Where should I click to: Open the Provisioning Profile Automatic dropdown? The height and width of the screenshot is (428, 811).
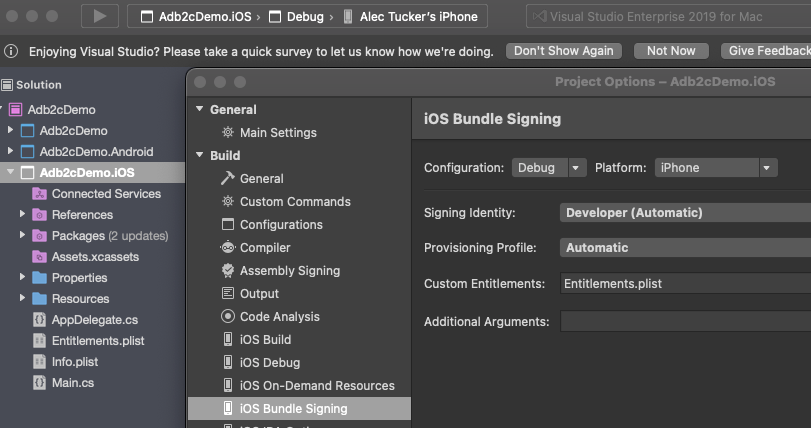click(x=685, y=247)
